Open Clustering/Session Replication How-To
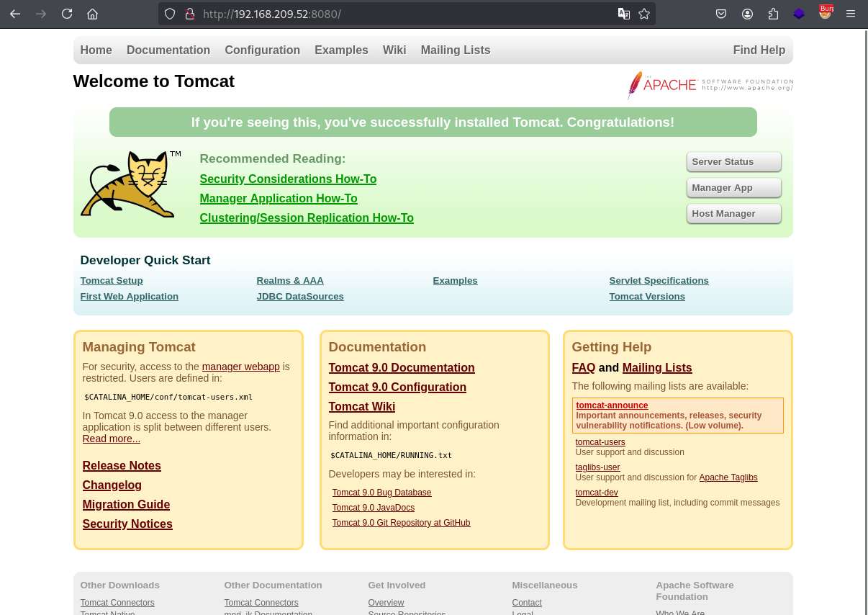 point(307,218)
